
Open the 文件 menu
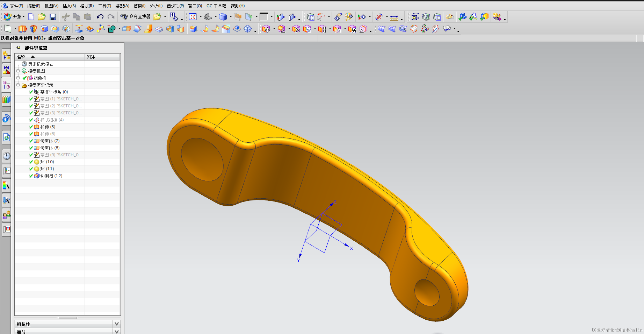coord(16,6)
